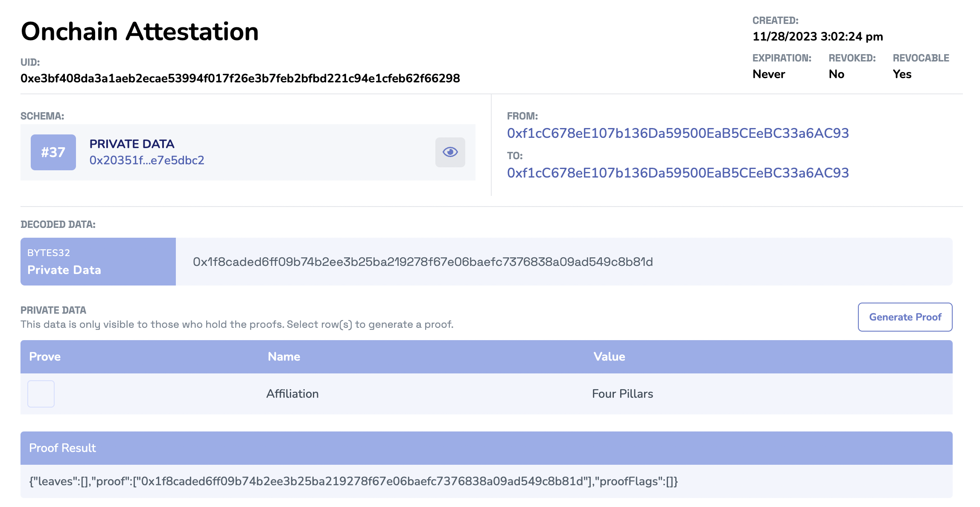980x507 pixels.
Task: Tick the Prove checkbox for Affiliation
Action: [41, 393]
